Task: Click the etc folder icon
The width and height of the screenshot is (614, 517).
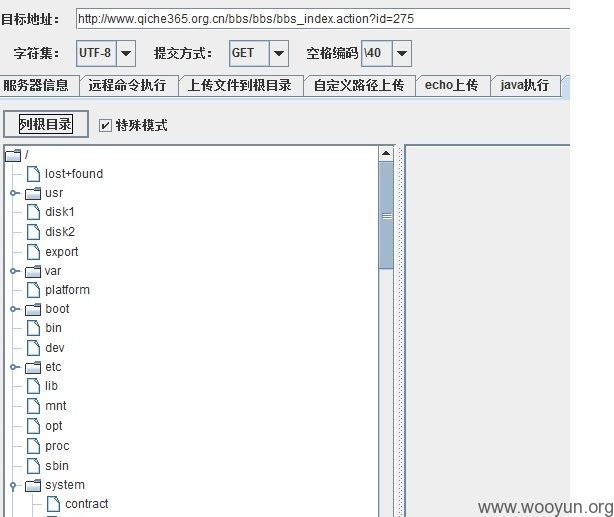Action: (33, 367)
